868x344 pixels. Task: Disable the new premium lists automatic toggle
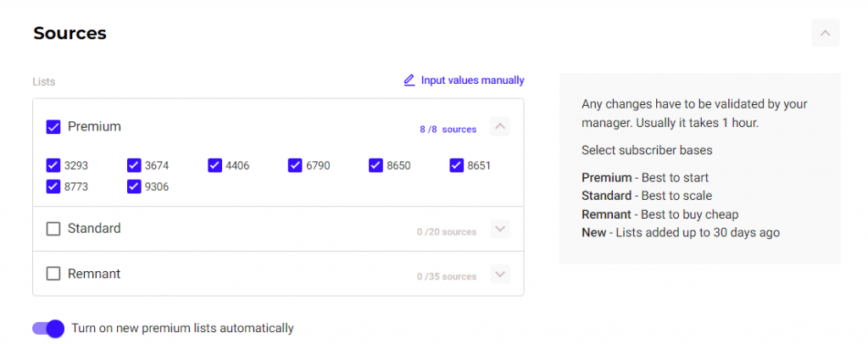point(48,329)
